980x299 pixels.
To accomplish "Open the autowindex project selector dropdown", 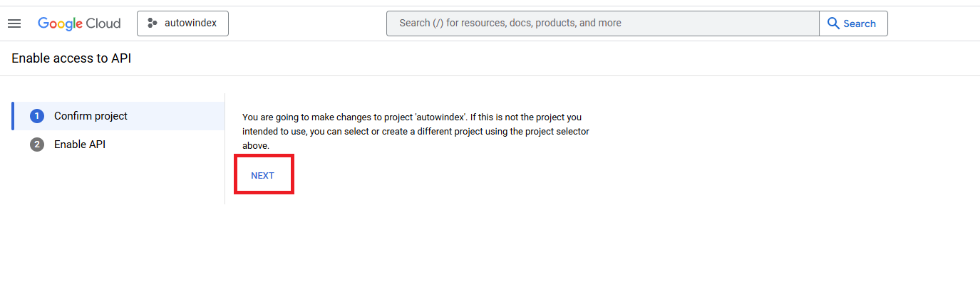I will click(182, 23).
